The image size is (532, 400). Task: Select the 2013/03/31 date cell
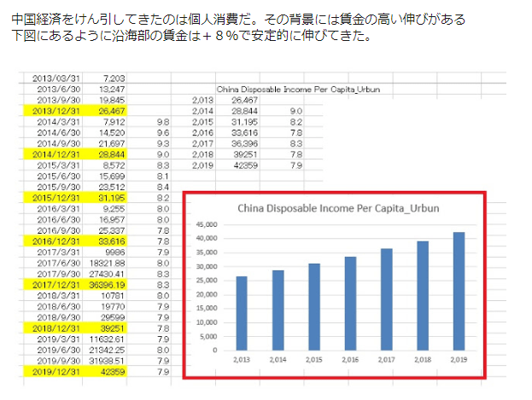[56, 78]
